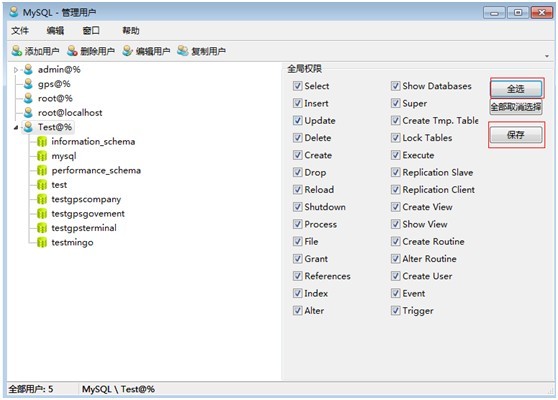
Task: Open the 编辑 (Edit) menu
Action: pos(56,31)
